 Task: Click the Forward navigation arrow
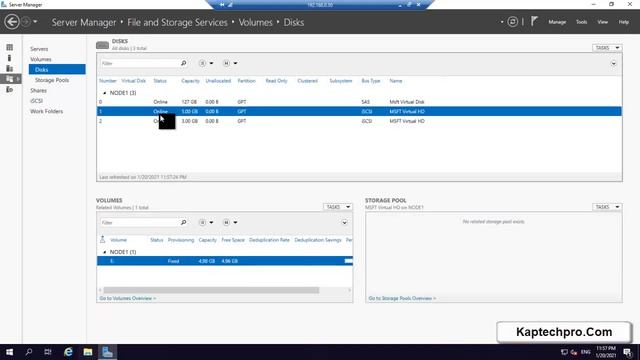click(25, 22)
